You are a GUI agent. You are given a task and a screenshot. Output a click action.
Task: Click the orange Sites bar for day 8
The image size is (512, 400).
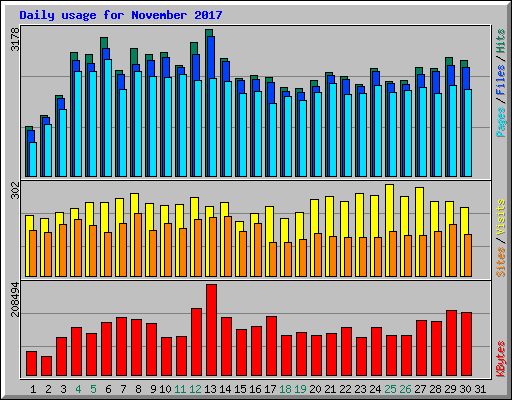click(138, 245)
